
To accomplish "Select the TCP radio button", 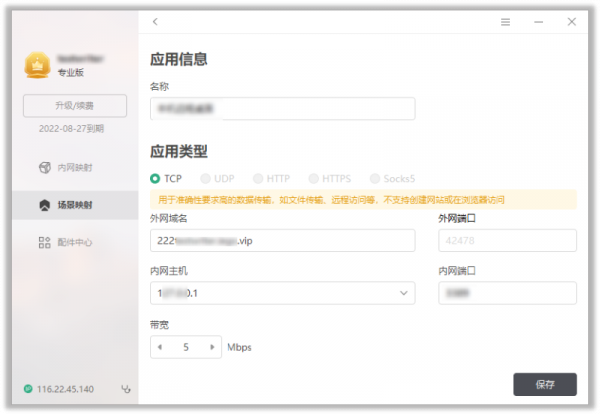I will click(155, 178).
